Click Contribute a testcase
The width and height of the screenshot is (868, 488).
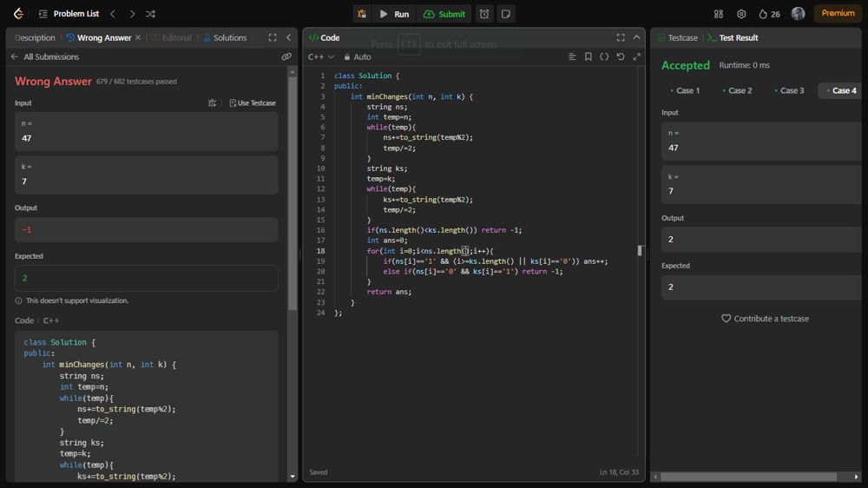pyautogui.click(x=765, y=319)
